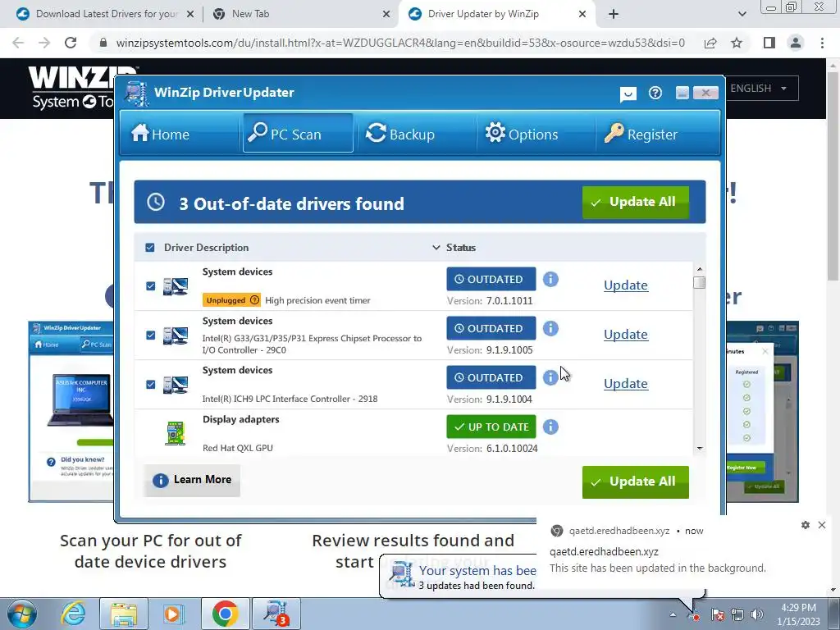Image resolution: width=840 pixels, height=630 pixels.
Task: Open a new browser tab with plus button
Action: coord(614,14)
